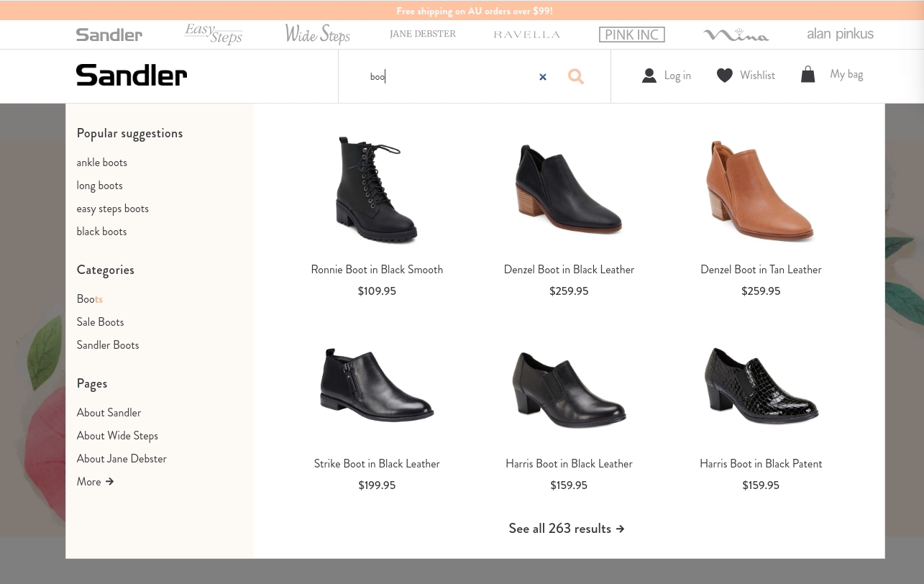
Task: Open the search magnifier icon
Action: pos(575,76)
